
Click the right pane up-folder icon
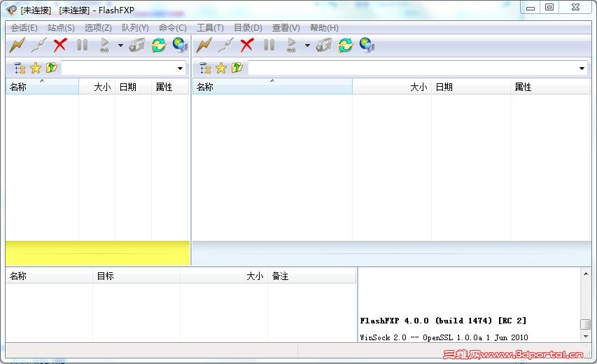coord(237,68)
